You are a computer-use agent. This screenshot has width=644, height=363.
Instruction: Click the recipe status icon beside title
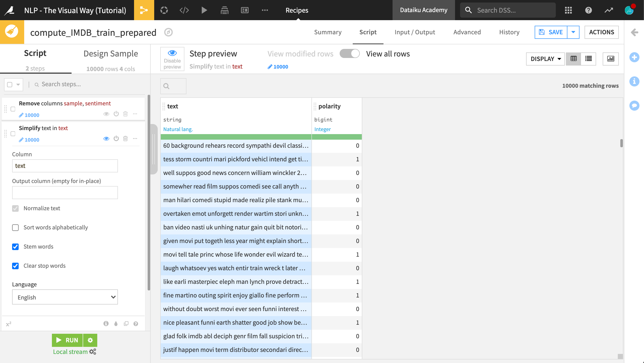click(168, 32)
